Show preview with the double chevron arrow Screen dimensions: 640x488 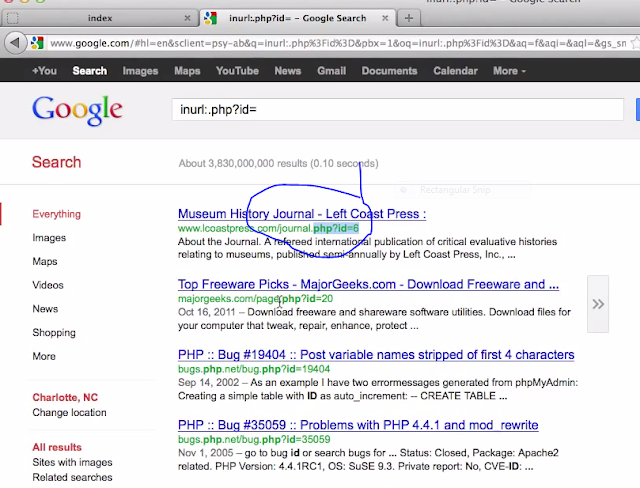click(598, 304)
